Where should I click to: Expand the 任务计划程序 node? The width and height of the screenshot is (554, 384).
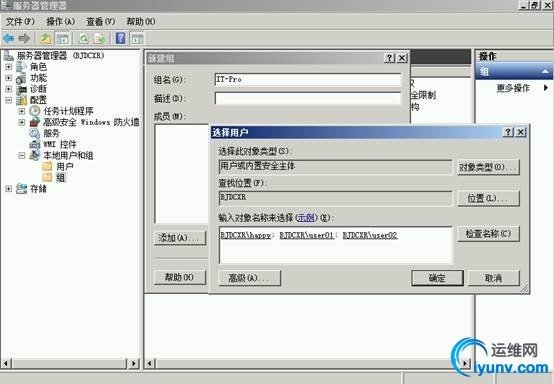(x=22, y=111)
